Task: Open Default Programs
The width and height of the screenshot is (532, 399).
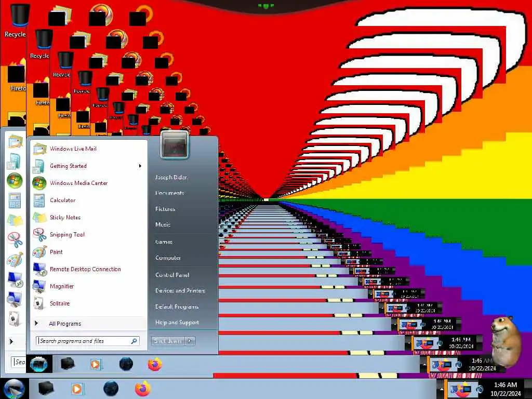Action: (x=177, y=307)
